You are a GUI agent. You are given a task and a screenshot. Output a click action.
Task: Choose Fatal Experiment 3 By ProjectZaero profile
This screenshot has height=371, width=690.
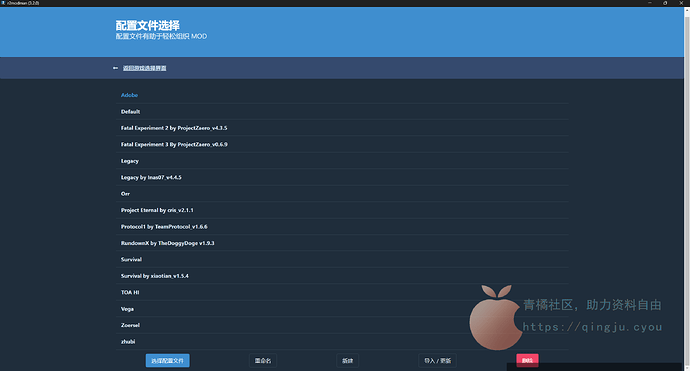[x=342, y=144]
